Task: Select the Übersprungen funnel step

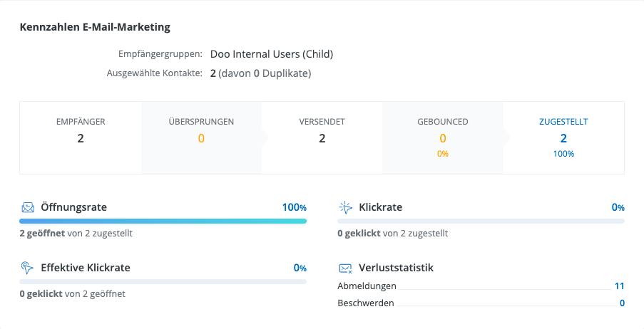Action: (201, 137)
